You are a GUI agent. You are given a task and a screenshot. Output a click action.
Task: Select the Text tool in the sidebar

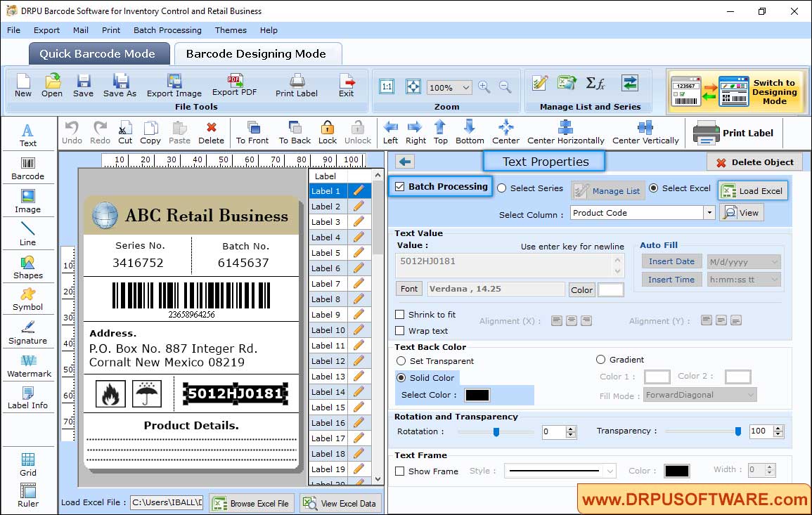click(x=28, y=136)
